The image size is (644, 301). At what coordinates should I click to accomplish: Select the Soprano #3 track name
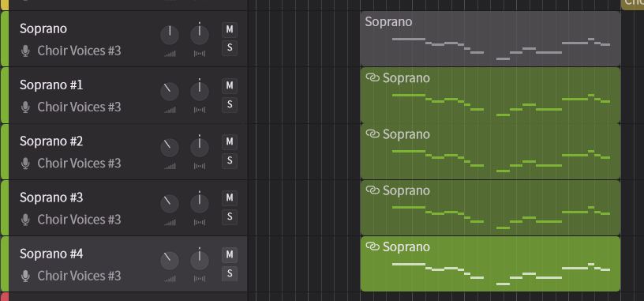click(x=51, y=198)
